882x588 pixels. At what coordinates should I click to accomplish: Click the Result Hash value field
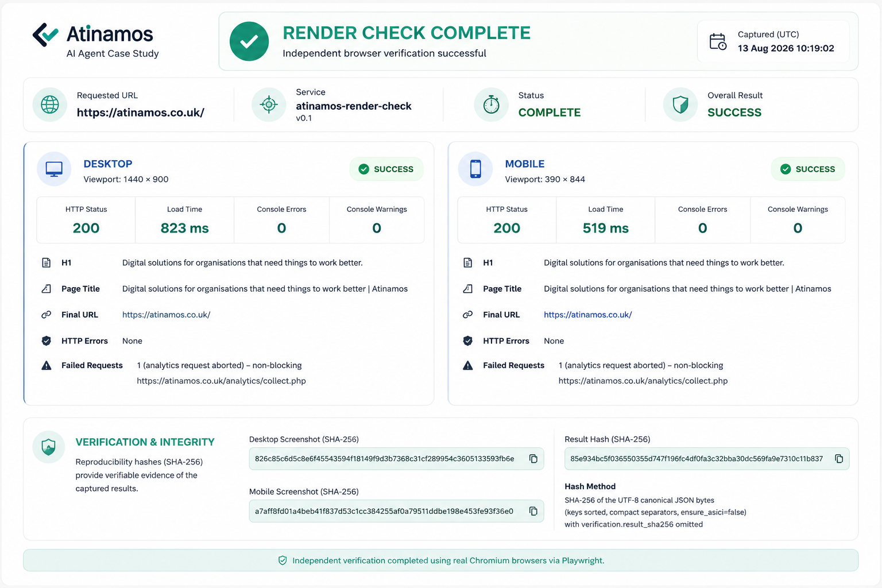(x=707, y=459)
